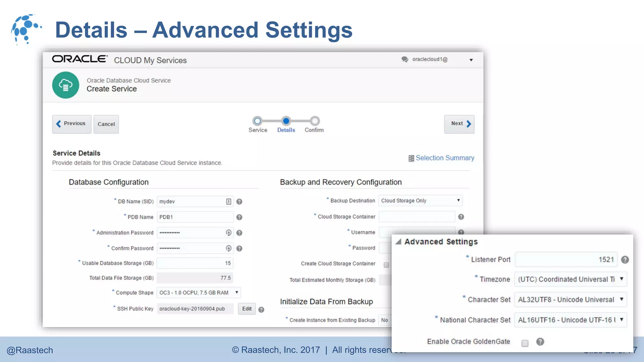Screen dimensions: 644x362
Task: Open the Timezone dropdown
Action: pyautogui.click(x=570, y=279)
